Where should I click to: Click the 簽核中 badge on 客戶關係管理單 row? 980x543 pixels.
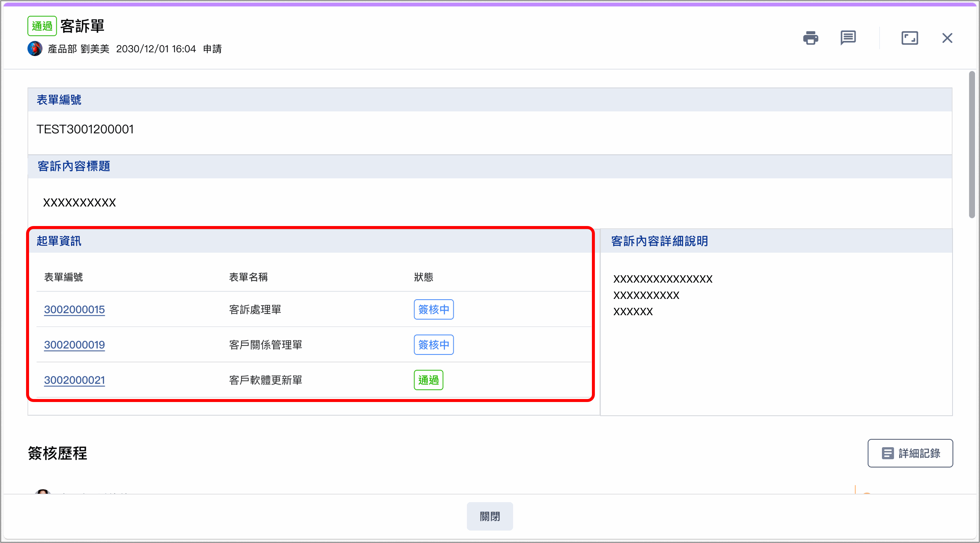pyautogui.click(x=433, y=345)
